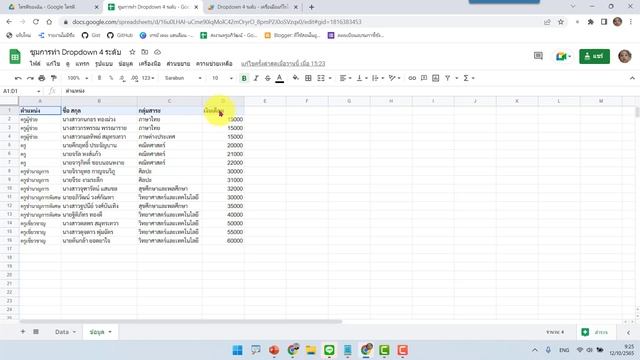Click the move to folder icon
The width and height of the screenshot is (640, 360).
coord(144,52)
